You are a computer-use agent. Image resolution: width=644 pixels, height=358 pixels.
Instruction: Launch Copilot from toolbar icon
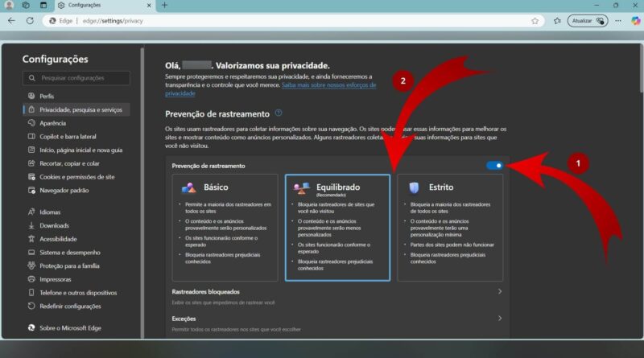coord(635,21)
